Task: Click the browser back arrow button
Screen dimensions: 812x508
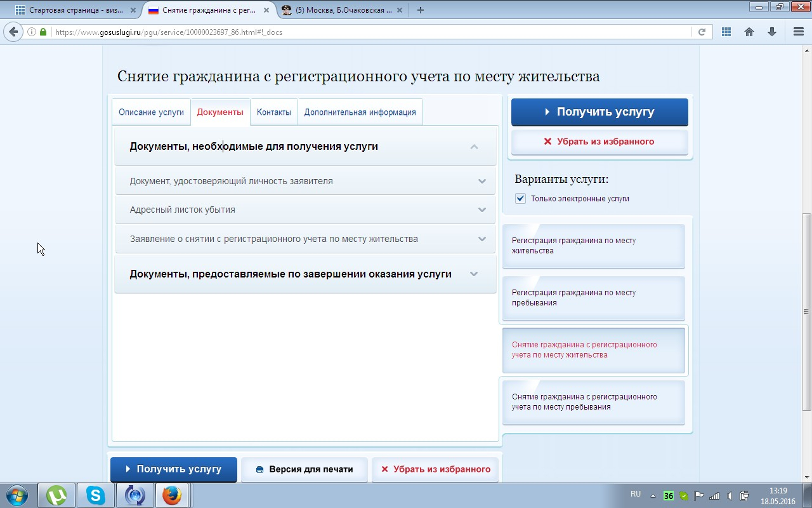Action: pyautogui.click(x=13, y=32)
